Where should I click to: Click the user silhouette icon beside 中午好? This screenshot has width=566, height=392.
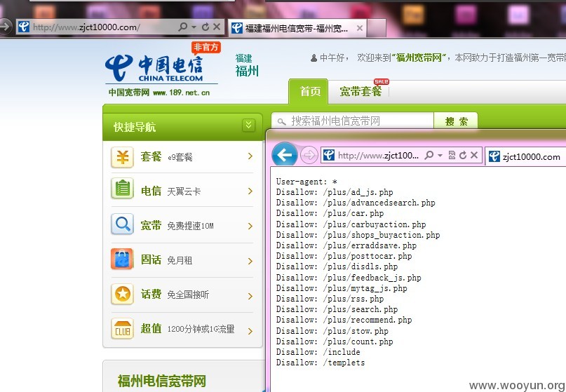click(x=314, y=58)
